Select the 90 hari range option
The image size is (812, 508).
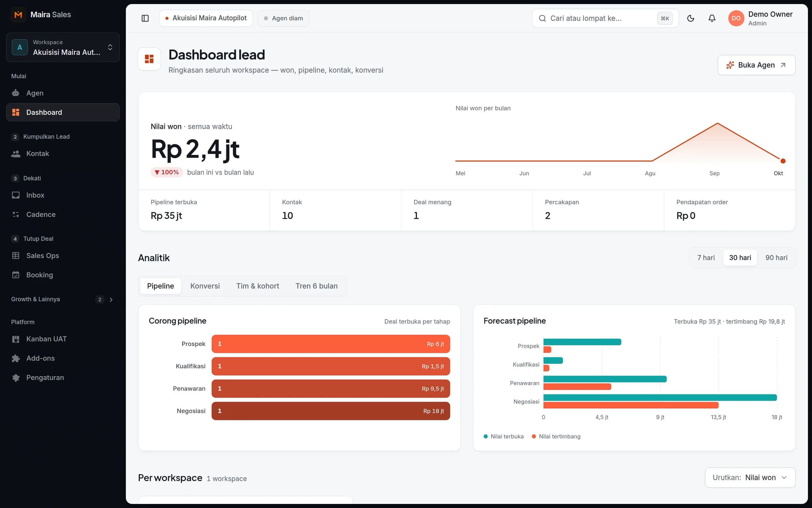pos(776,258)
